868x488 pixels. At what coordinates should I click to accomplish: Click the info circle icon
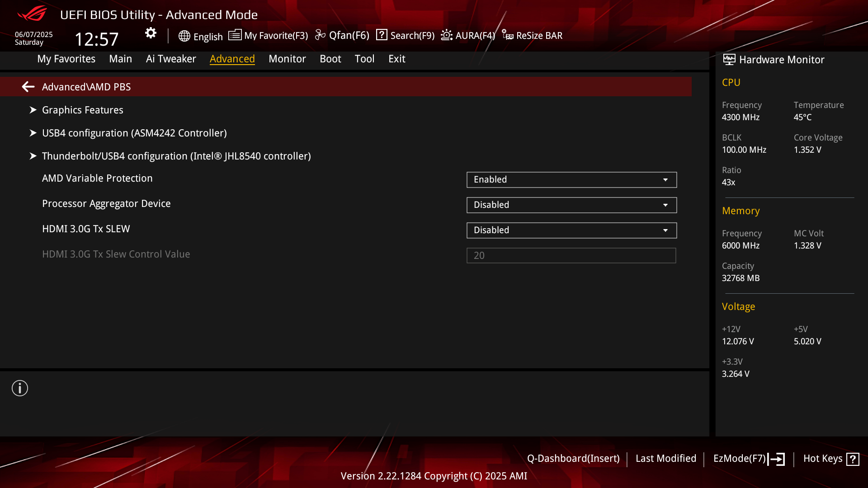coord(20,388)
